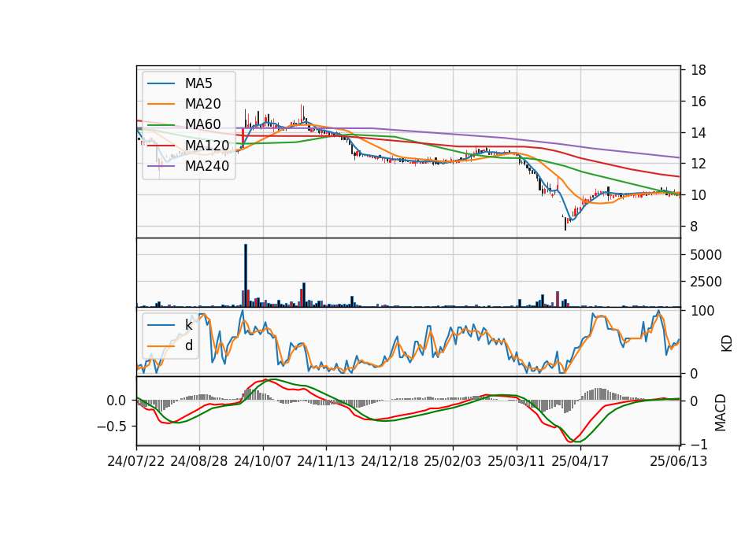756x543 pixels.
Task: Click the 25/03/11 date tick label
Action: click(x=517, y=461)
